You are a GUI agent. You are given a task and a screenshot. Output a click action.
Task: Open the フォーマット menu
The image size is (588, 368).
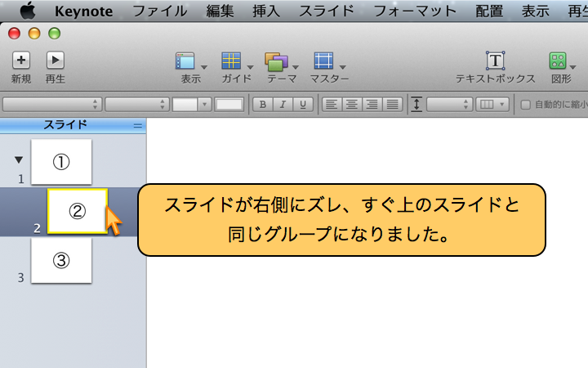[x=415, y=11]
